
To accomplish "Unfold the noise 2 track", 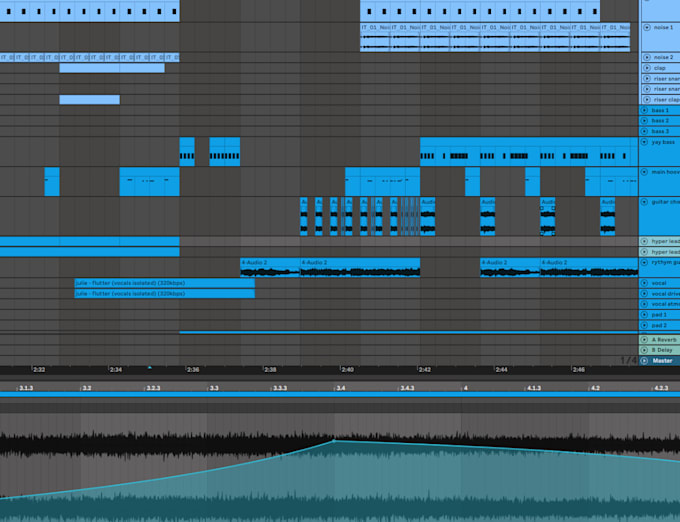I will 647,57.
